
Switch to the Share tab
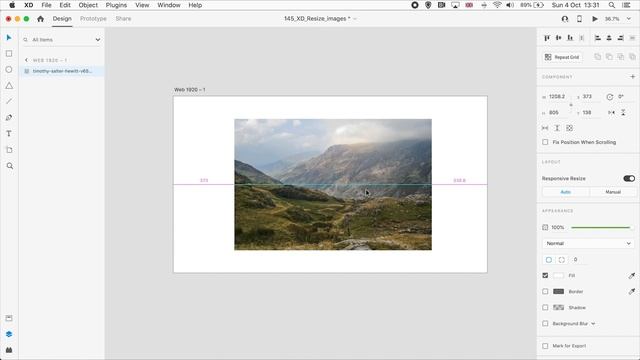(123, 19)
